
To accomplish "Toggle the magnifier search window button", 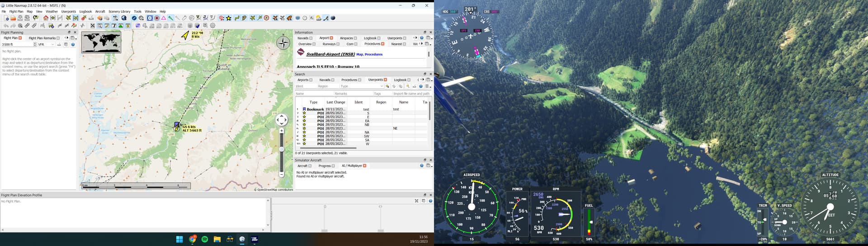I will pos(99,26).
